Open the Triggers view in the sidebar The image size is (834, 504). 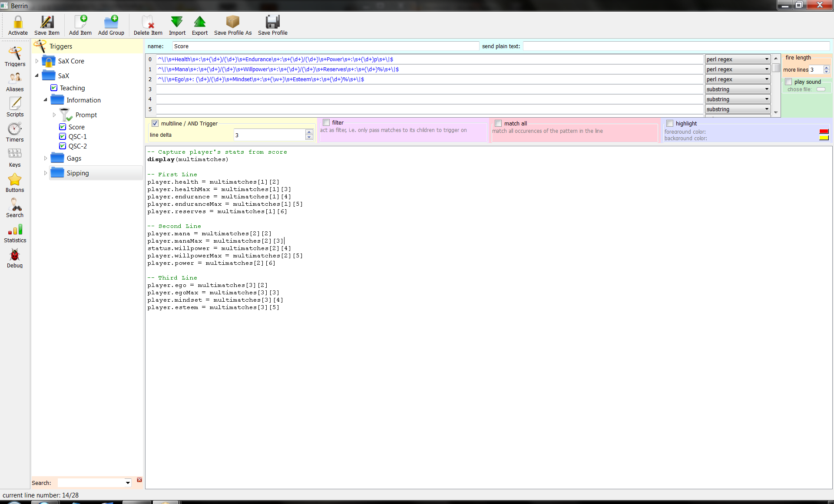tap(15, 56)
